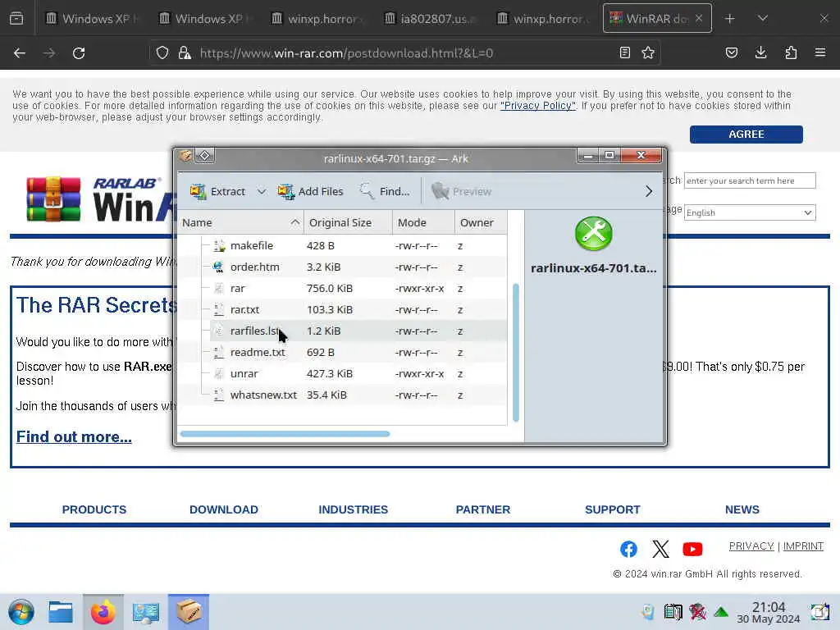
Task: Click the X social icon
Action: (660, 549)
